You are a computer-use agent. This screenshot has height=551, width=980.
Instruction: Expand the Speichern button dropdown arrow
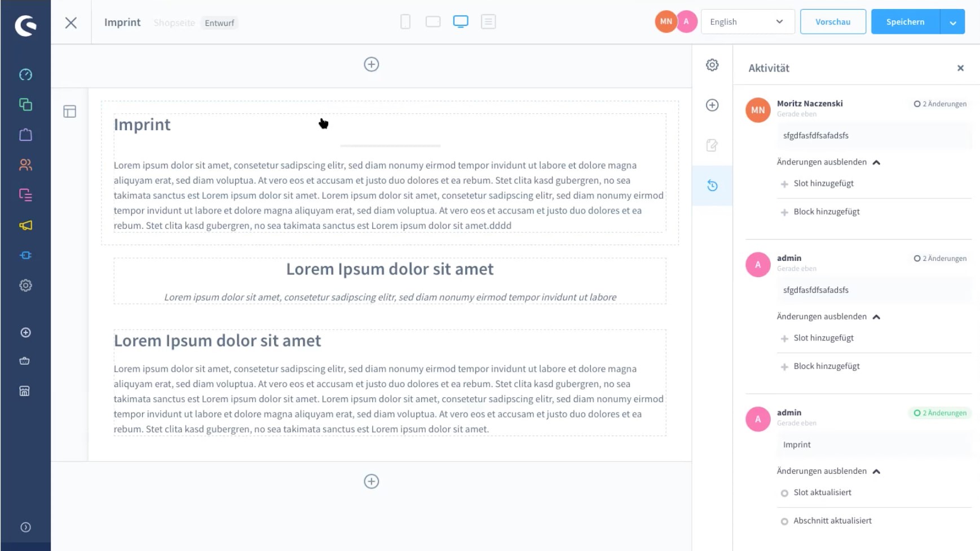(x=952, y=22)
